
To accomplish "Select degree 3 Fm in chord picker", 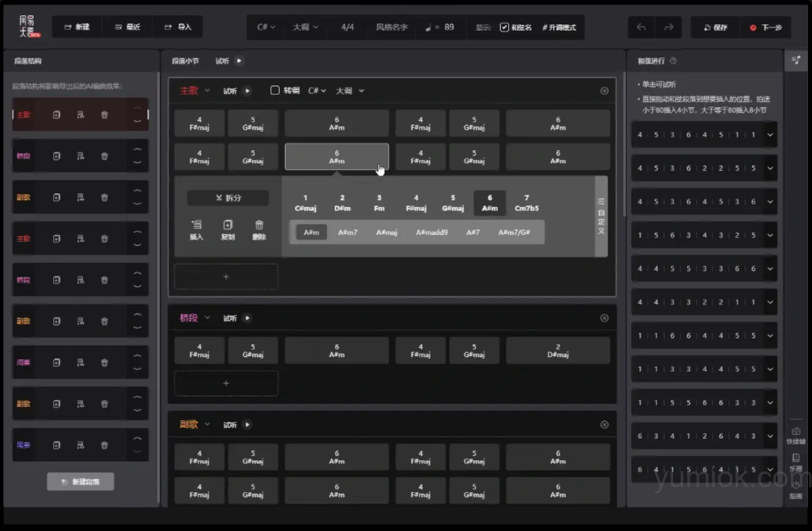I will [379, 203].
